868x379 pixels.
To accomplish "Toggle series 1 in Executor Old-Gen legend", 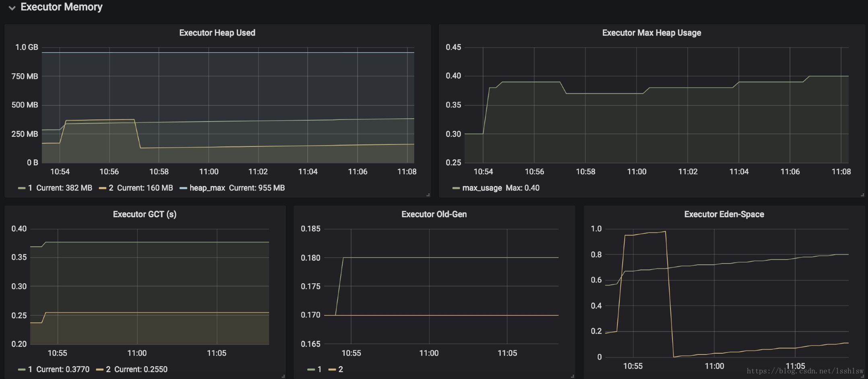I will tap(319, 369).
